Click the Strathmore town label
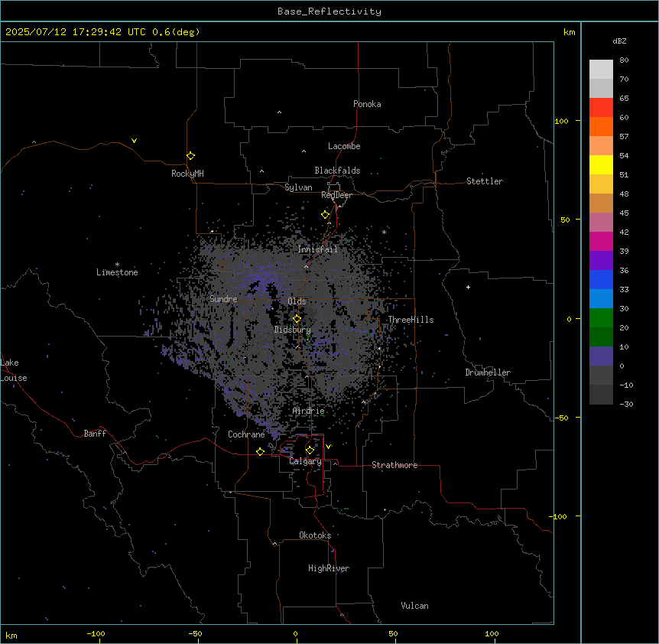This screenshot has height=644, width=659. (394, 465)
